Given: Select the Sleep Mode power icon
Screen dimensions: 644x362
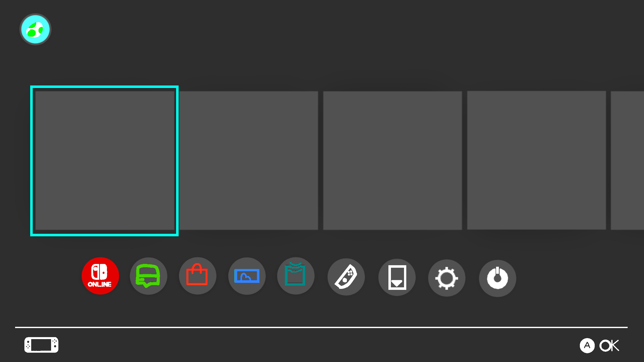Looking at the screenshot, I should pyautogui.click(x=497, y=278).
